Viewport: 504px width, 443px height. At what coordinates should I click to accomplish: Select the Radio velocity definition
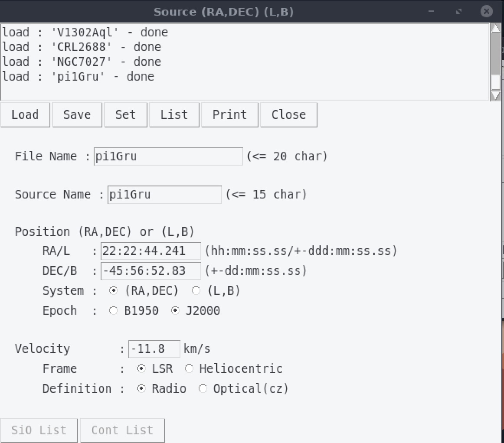click(x=141, y=389)
